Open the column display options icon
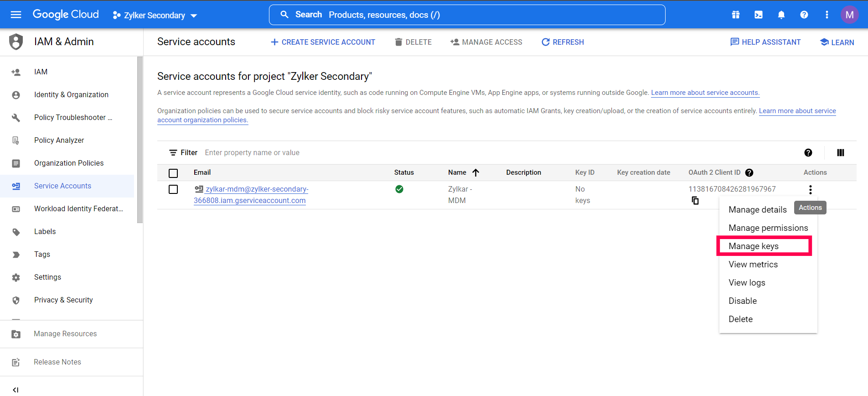Screen dimensions: 868x396 point(841,153)
